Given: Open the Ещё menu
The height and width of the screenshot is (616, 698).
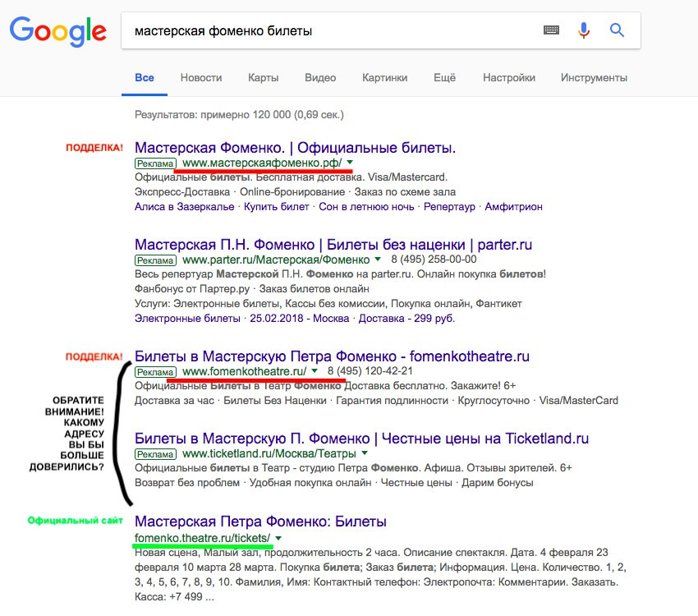Looking at the screenshot, I should click(444, 77).
